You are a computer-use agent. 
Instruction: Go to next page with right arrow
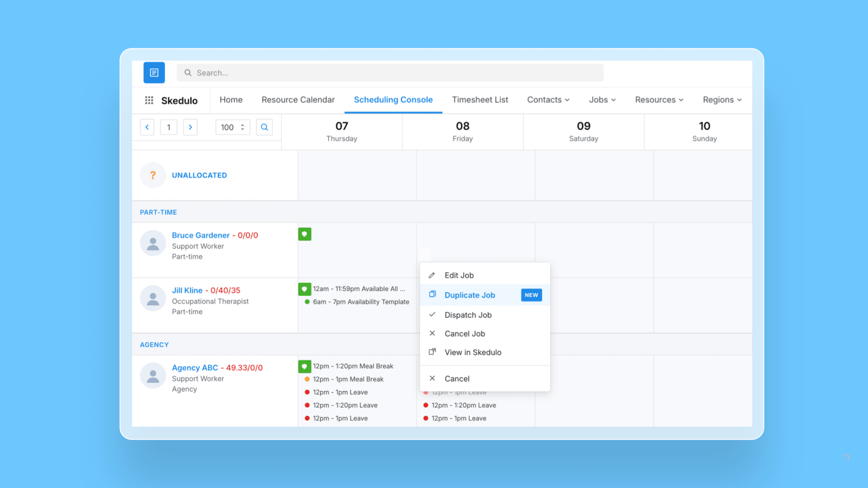[x=190, y=127]
